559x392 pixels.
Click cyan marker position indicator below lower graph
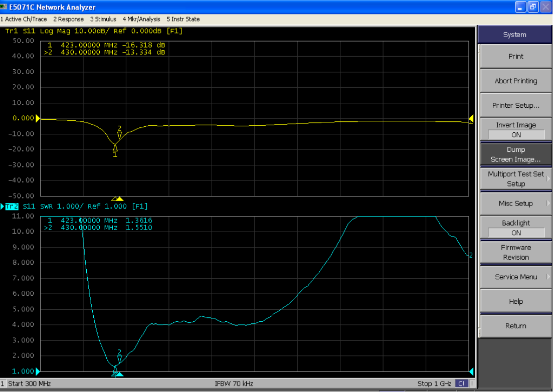coord(118,374)
